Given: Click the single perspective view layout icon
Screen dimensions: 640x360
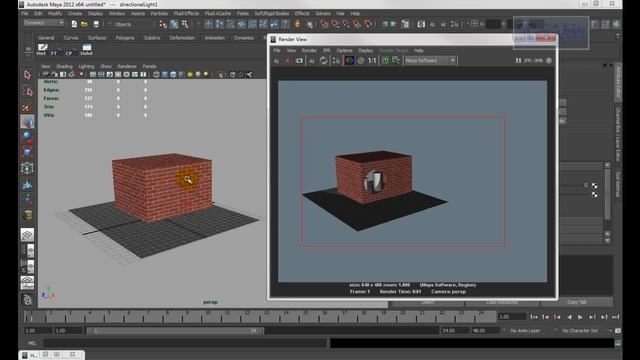Looking at the screenshot, I should 27,235.
